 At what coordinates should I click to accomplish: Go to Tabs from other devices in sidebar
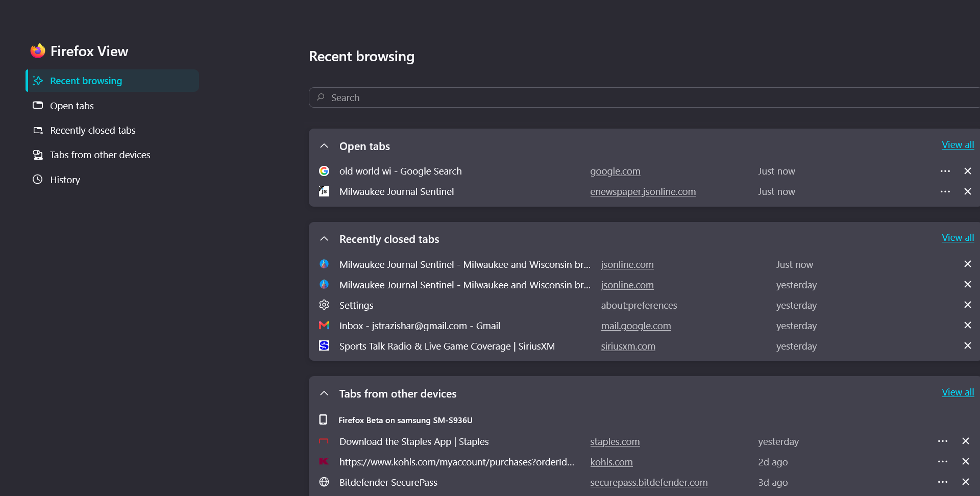(x=112, y=155)
